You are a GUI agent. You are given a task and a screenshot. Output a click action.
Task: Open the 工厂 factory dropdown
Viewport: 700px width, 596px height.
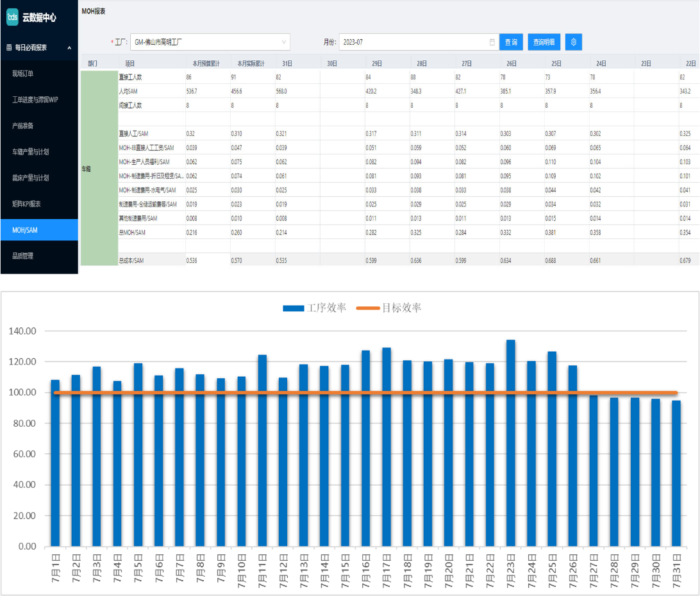pyautogui.click(x=210, y=42)
